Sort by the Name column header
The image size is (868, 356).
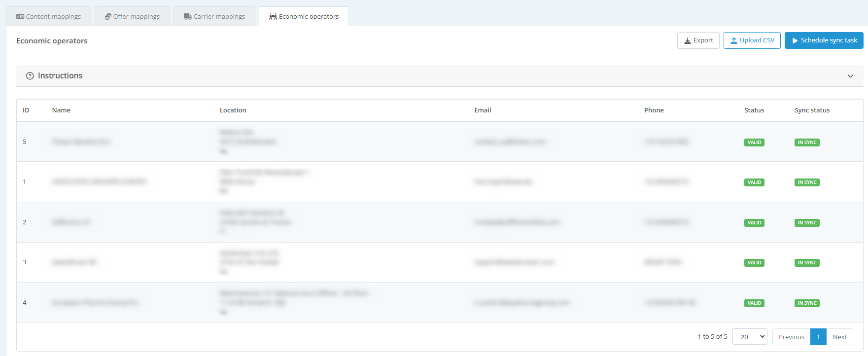61,110
